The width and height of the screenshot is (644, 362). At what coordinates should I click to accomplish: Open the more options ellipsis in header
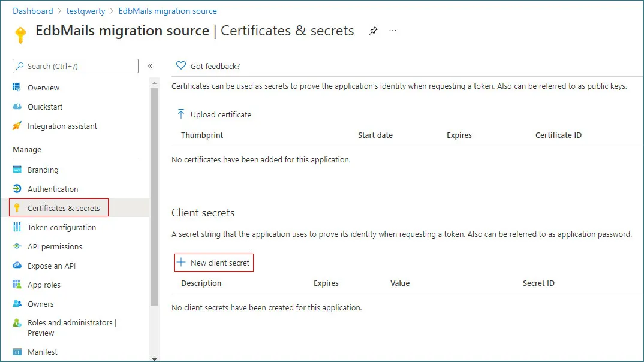pos(393,31)
